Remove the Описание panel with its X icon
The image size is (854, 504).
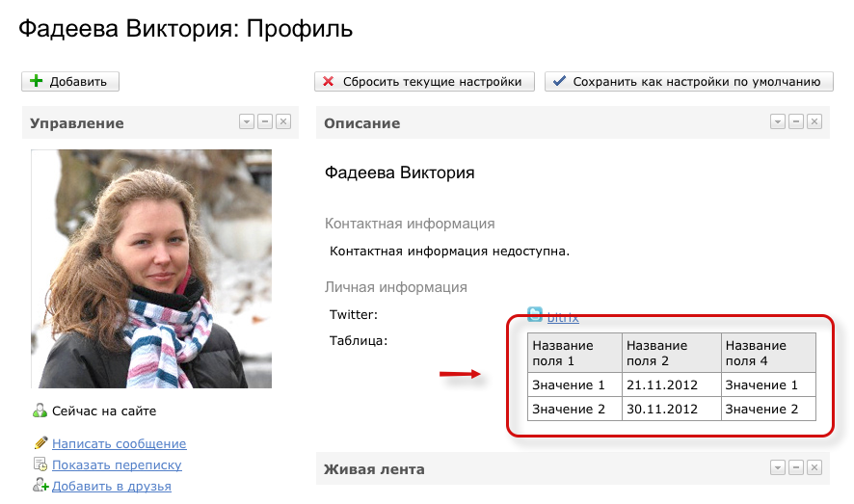click(x=814, y=121)
